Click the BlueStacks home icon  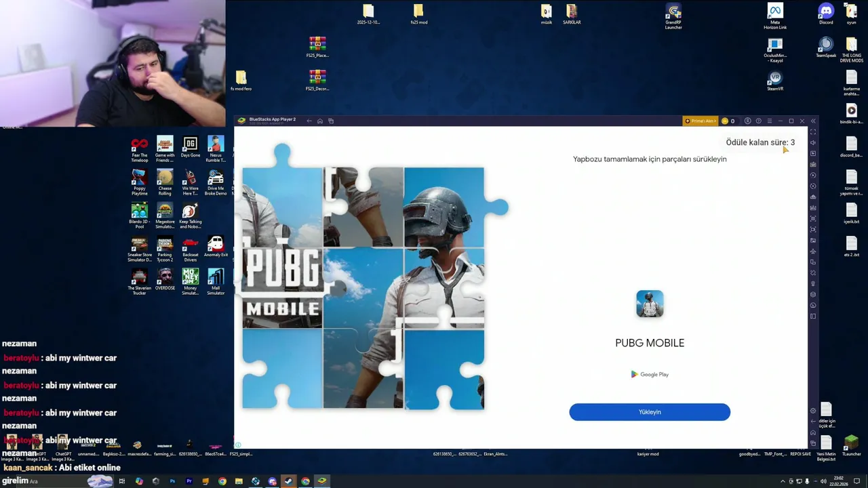[320, 121]
